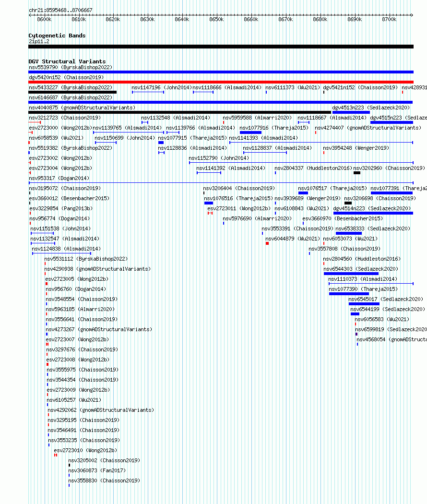Viewport: 427px width, 504px height.
Task: Open nsv1132548 (Alsmadi2014) variant
Action: point(176,118)
